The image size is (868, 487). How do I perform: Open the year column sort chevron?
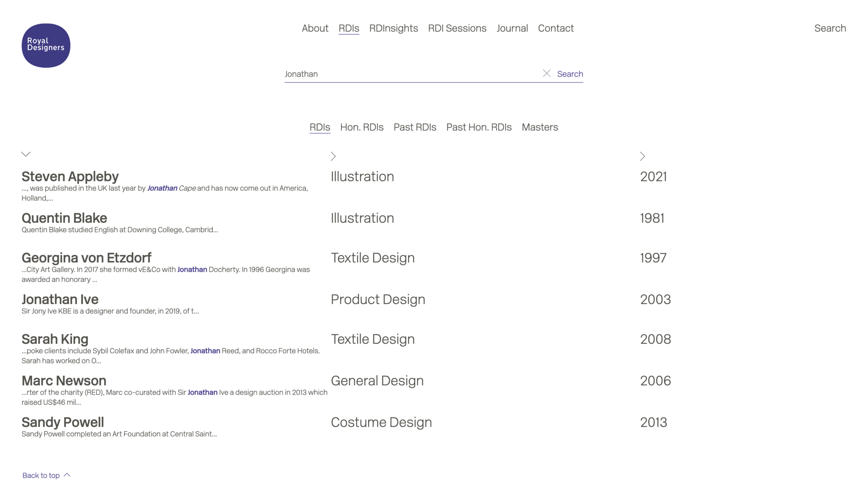coord(642,156)
